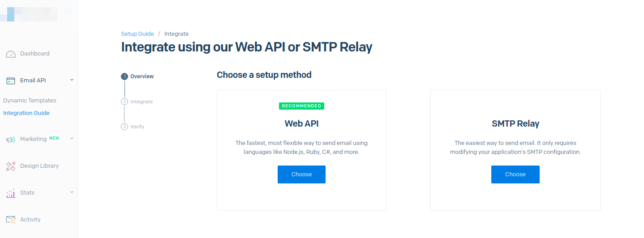This screenshot has width=644, height=238.
Task: Expand the Marketing menu chevron
Action: click(72, 139)
